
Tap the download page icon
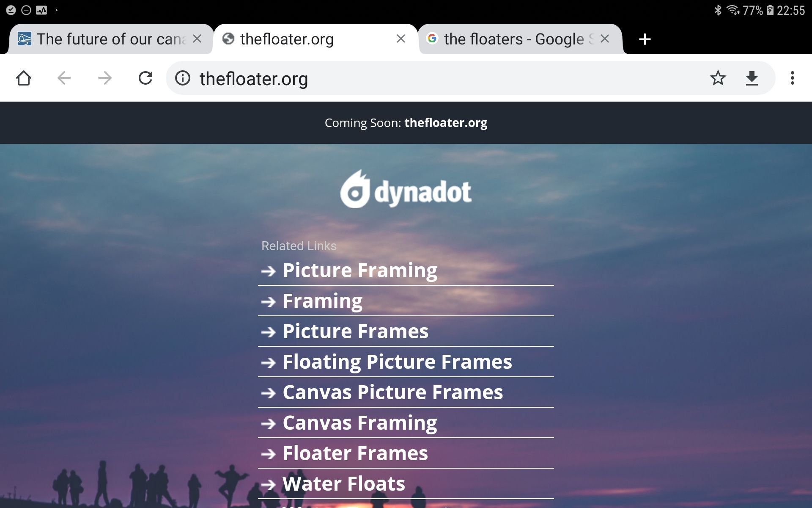(752, 78)
